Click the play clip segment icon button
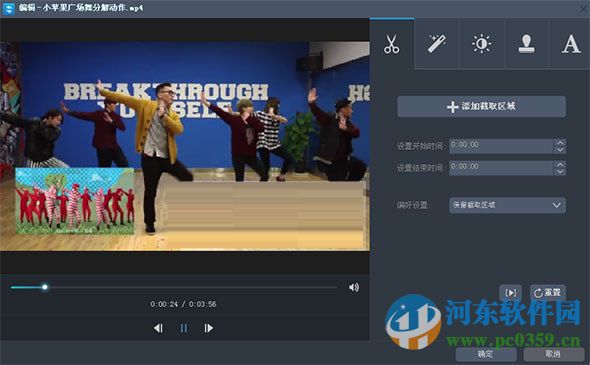Viewport: 590px width, 365px height. [511, 292]
